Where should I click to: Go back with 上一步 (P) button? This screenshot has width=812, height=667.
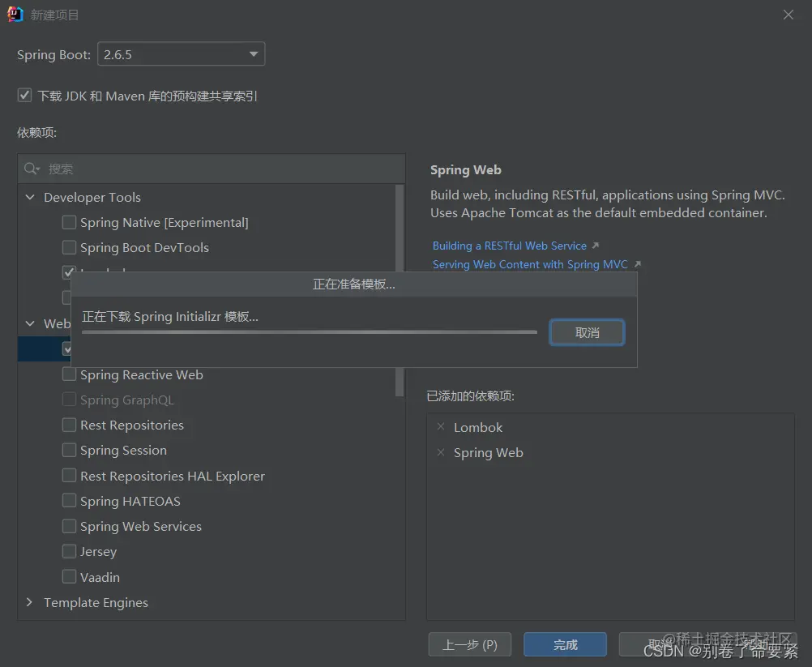[470, 645]
